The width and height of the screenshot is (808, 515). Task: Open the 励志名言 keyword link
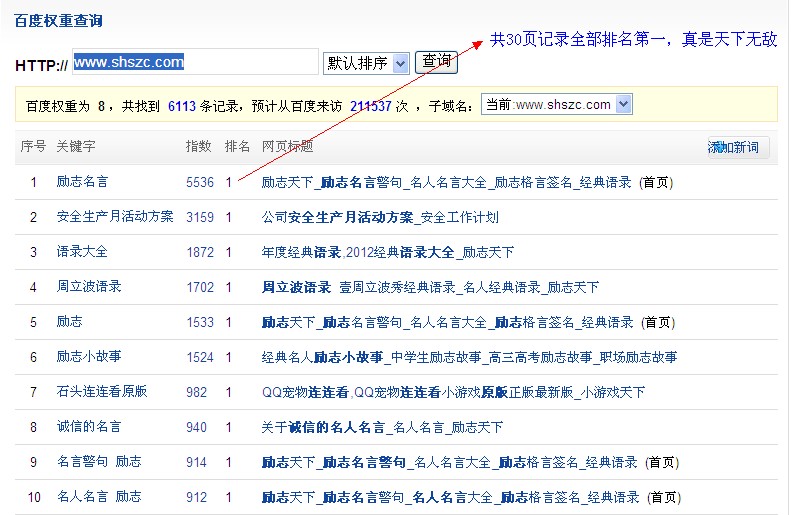tap(82, 182)
